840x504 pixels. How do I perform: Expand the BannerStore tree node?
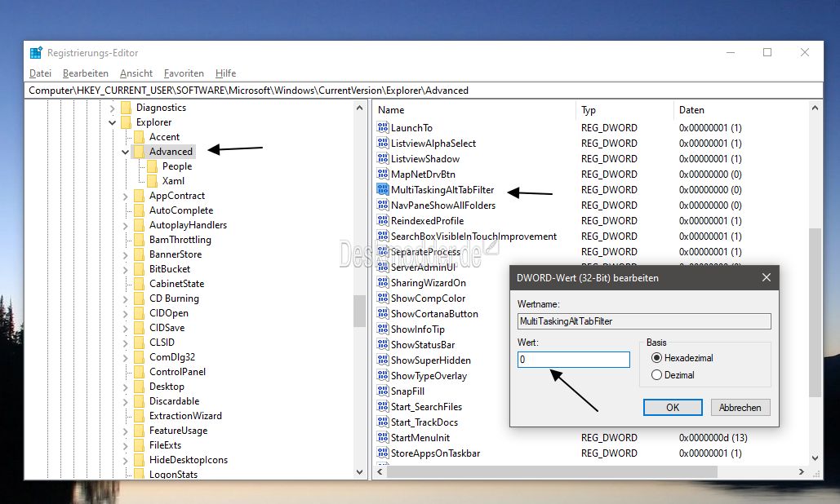tap(126, 254)
